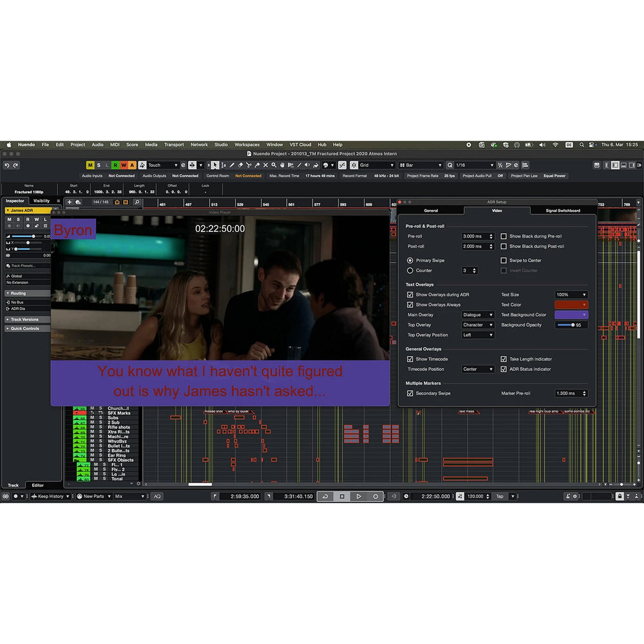Image resolution: width=644 pixels, height=644 pixels.
Task: Select the Zoom magnifier tool
Action: 274,166
